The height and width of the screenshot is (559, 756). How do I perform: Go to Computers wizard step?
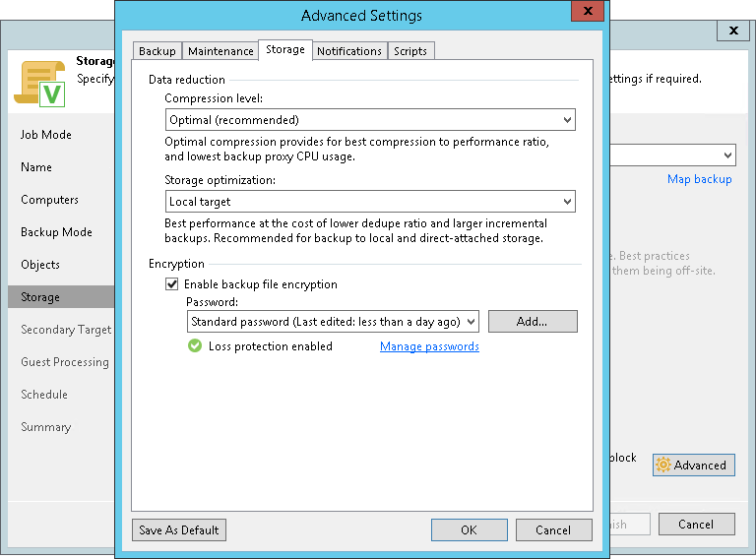pos(49,200)
